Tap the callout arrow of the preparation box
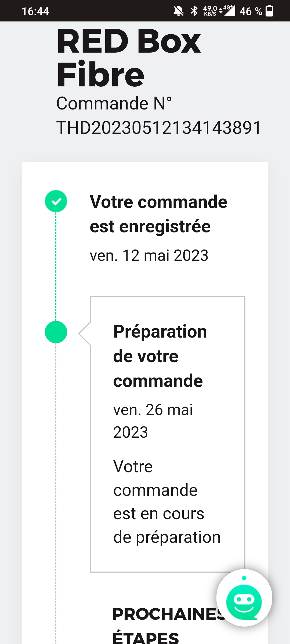290x644 pixels. tap(84, 333)
